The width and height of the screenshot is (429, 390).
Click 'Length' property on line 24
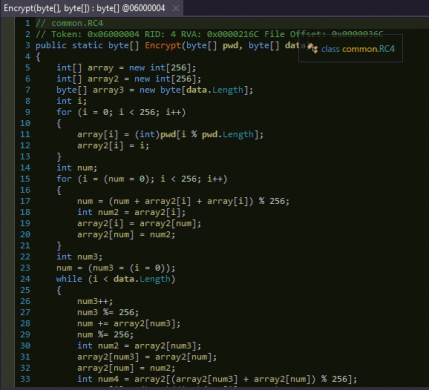click(x=155, y=279)
